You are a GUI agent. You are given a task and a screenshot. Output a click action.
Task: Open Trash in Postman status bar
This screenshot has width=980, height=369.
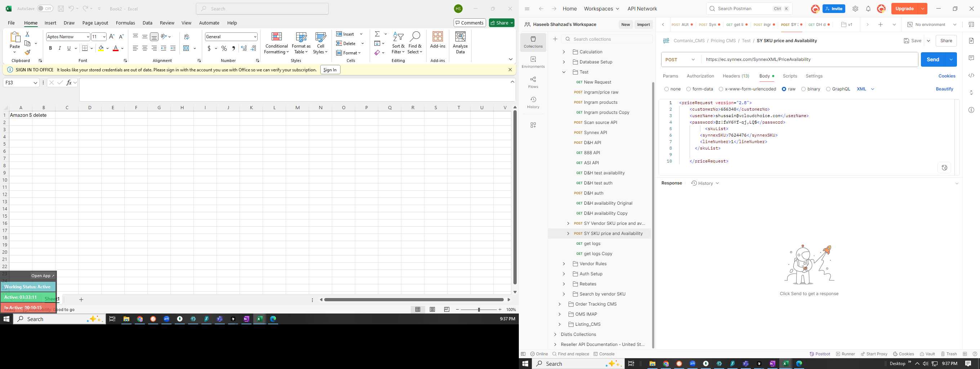click(949, 354)
